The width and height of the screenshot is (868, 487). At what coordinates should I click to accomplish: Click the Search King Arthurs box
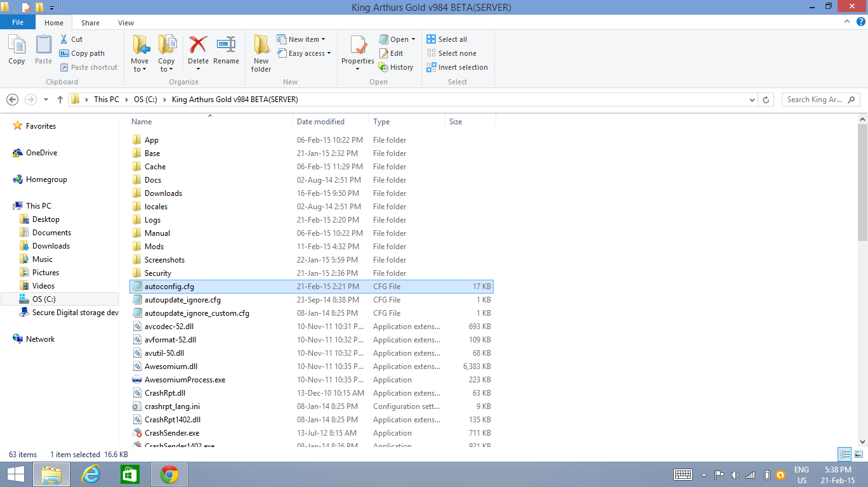(x=820, y=100)
